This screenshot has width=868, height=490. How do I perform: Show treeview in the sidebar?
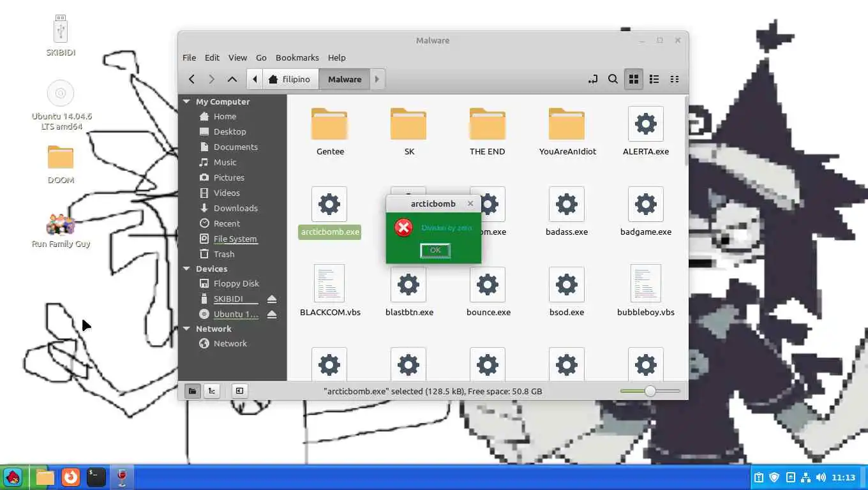[x=211, y=391]
